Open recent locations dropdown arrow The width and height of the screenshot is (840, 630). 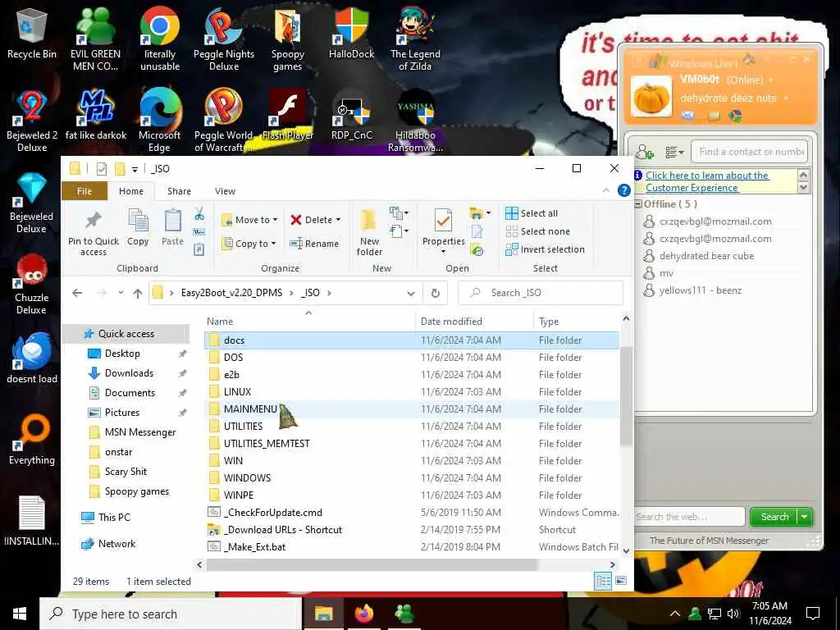pyautogui.click(x=121, y=293)
